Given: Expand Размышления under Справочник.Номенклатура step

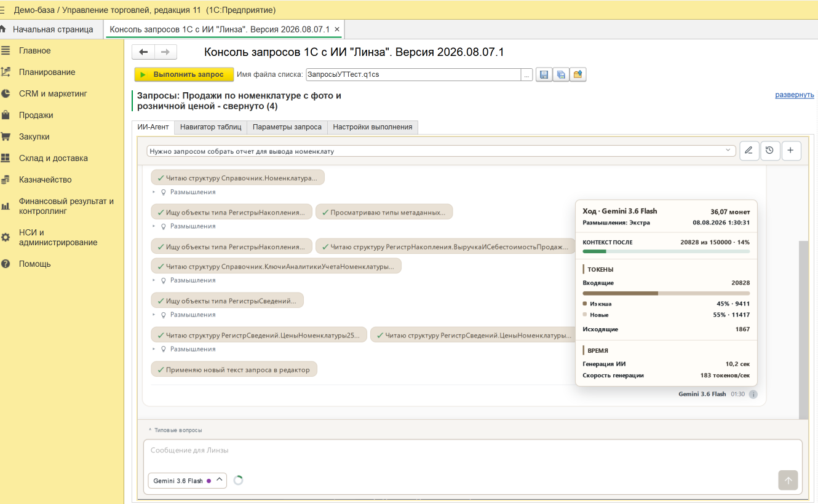Looking at the screenshot, I should pos(184,192).
